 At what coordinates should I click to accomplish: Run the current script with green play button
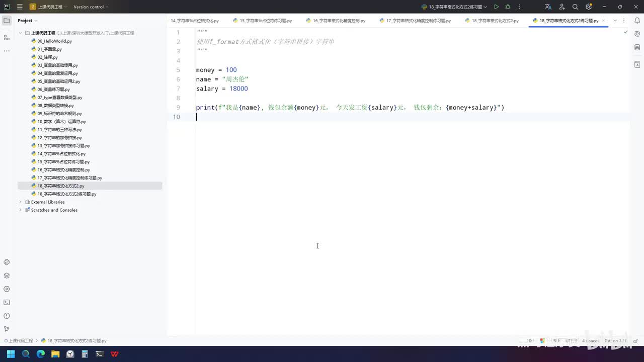[496, 7]
